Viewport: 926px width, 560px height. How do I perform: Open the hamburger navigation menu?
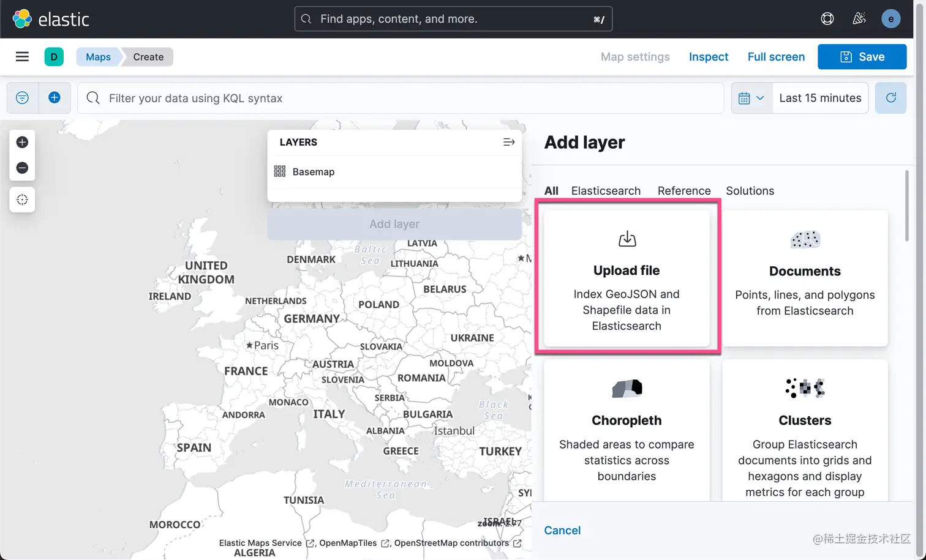click(x=22, y=57)
